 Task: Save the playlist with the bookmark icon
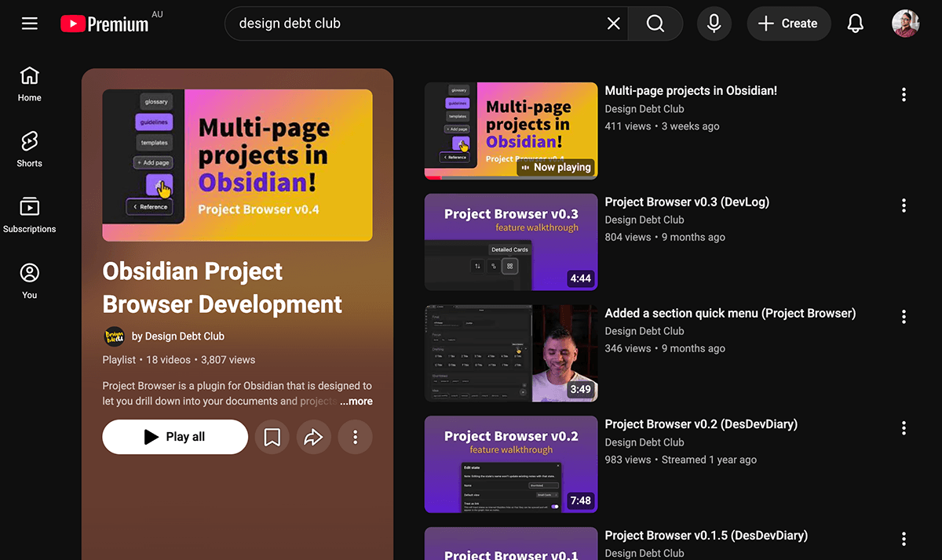point(272,437)
